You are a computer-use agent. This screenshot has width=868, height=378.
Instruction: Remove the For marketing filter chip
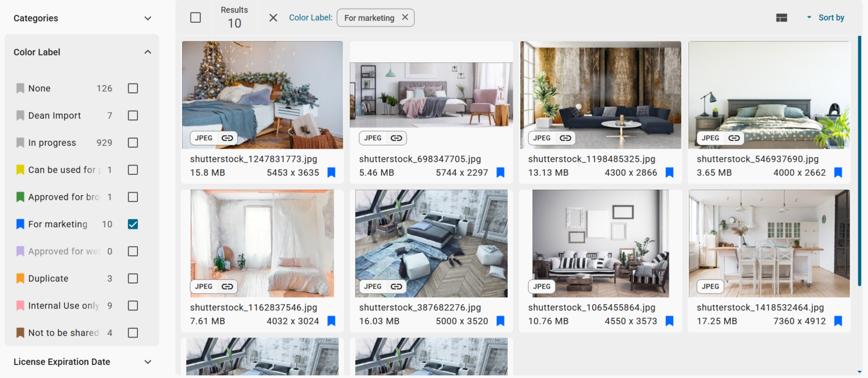click(x=405, y=17)
